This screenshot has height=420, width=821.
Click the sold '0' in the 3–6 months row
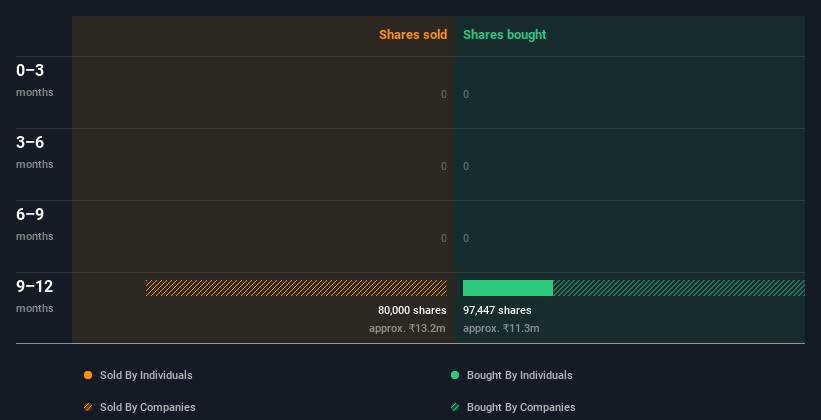(444, 167)
